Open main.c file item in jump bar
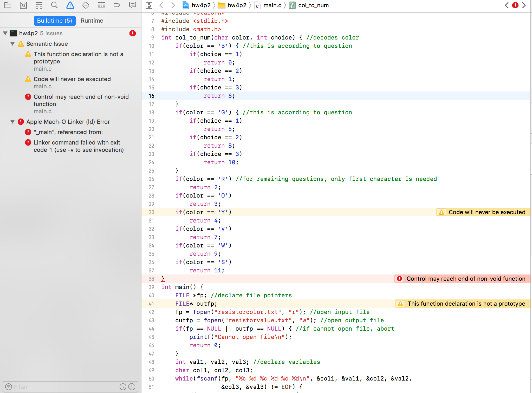 (268, 5)
